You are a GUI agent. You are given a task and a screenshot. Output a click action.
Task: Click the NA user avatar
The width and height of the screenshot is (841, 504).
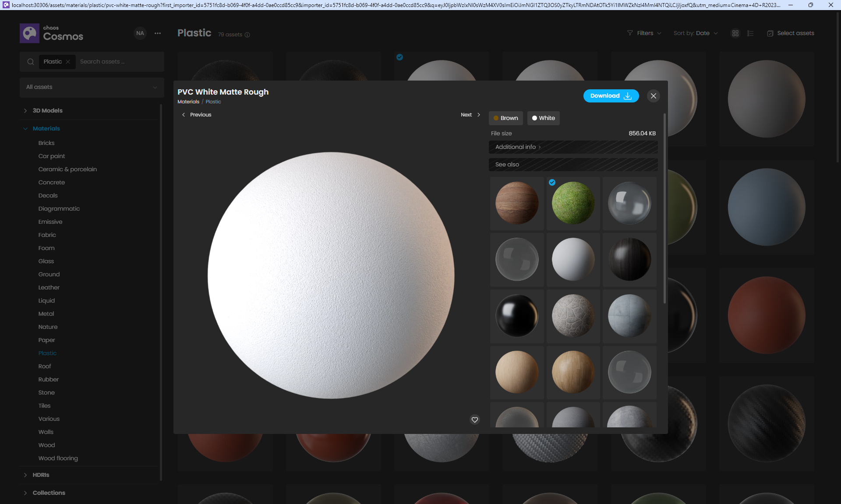click(140, 33)
